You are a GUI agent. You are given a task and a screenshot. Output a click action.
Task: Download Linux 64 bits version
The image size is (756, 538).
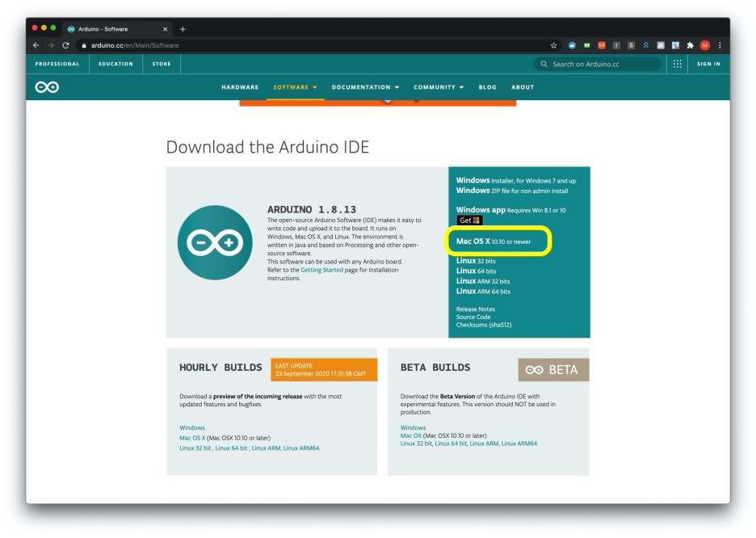tap(476, 271)
